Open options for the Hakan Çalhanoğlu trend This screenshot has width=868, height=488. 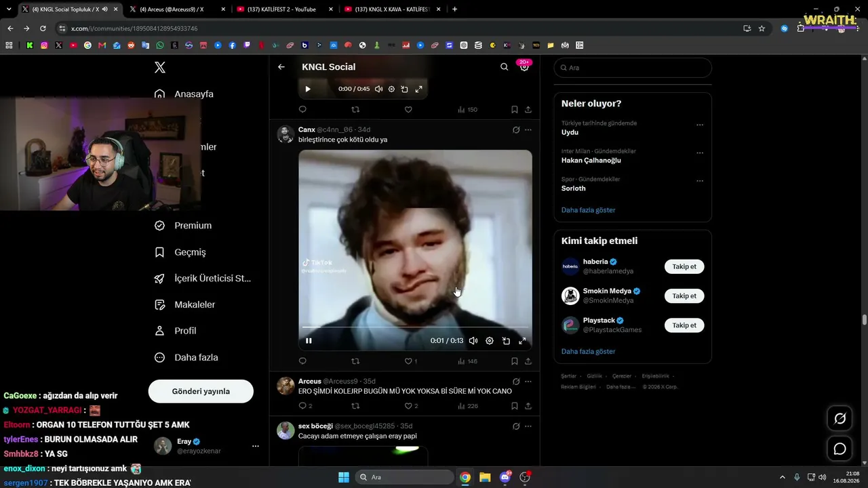coord(700,152)
